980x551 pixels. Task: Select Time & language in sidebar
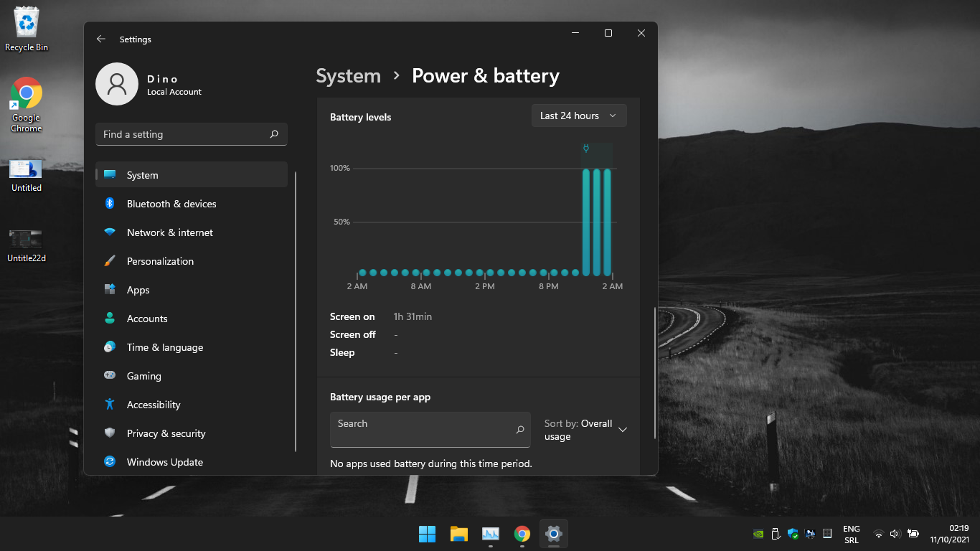(x=164, y=347)
